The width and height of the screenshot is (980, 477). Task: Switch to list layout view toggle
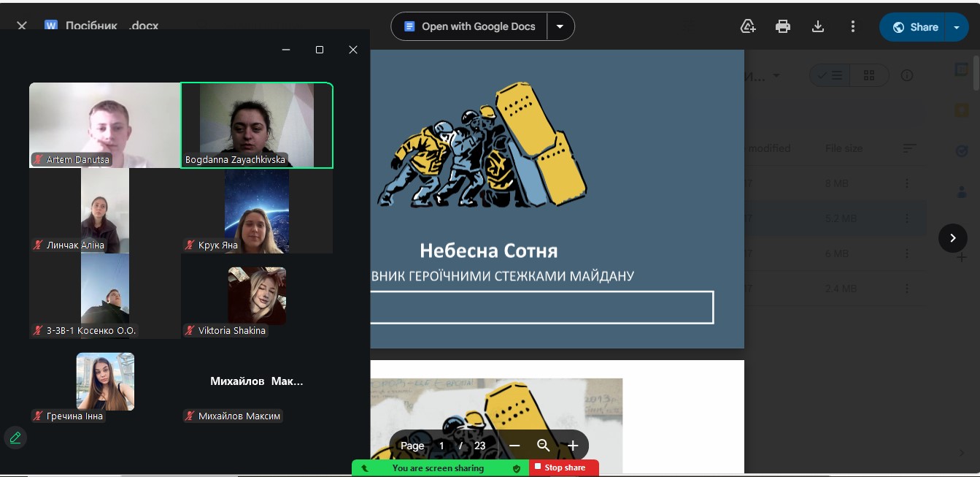[830, 75]
